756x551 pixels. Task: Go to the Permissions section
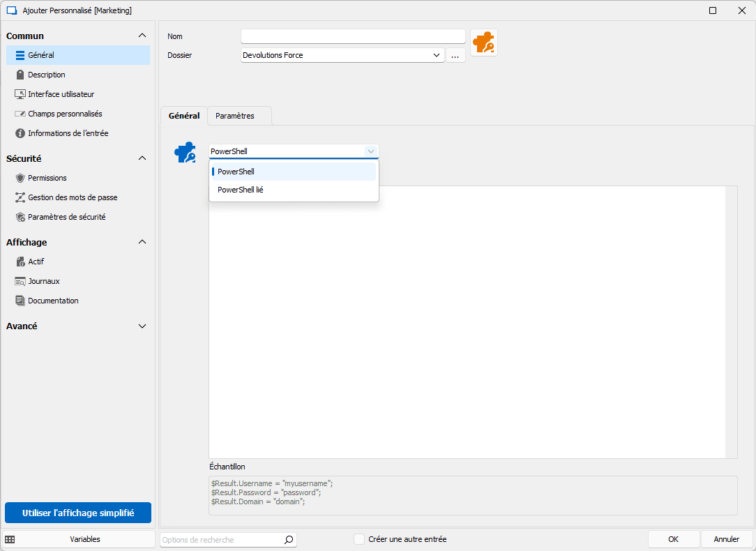tap(47, 178)
